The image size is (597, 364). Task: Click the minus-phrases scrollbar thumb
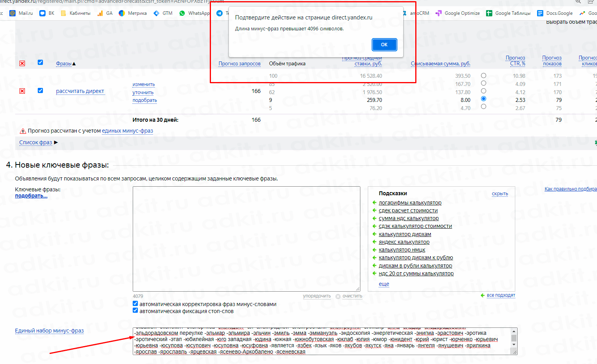[x=514, y=338]
